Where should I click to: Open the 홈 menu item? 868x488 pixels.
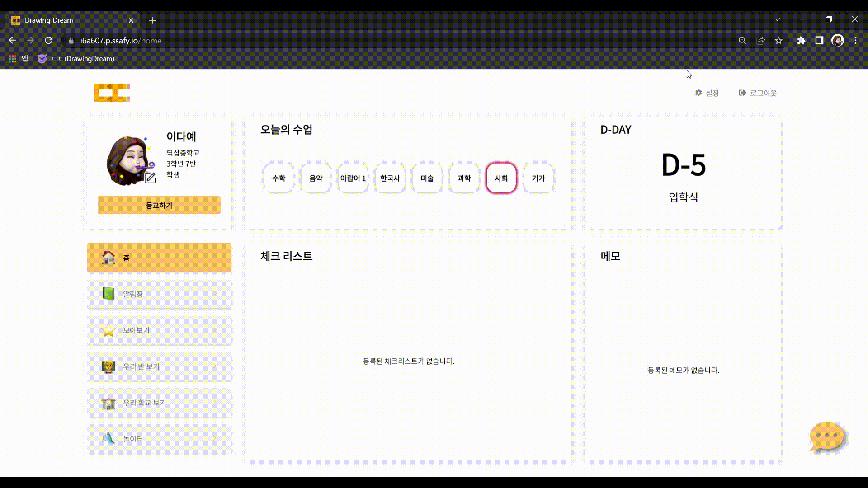point(159,258)
